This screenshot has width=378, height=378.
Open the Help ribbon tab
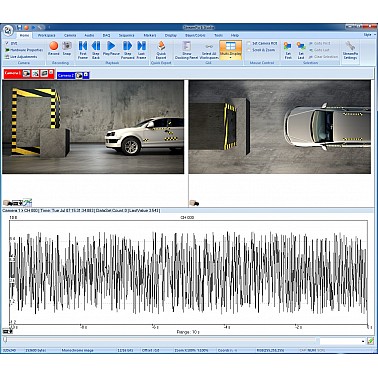[235, 35]
